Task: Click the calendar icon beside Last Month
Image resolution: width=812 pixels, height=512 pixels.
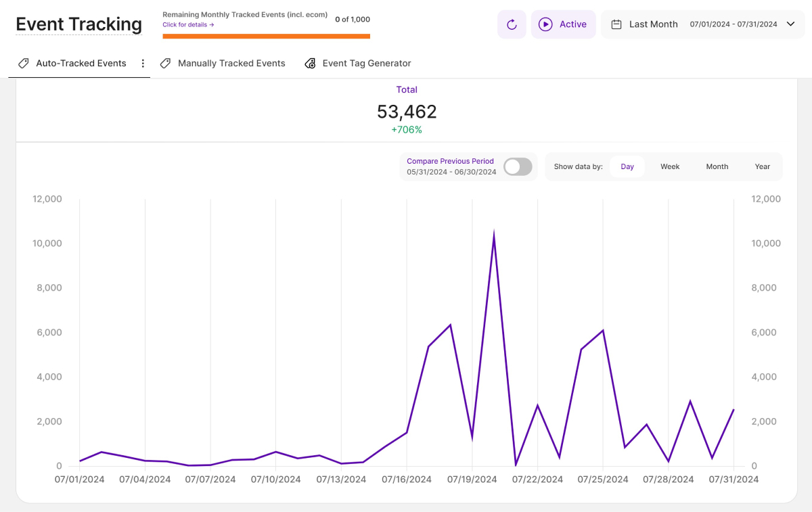Action: [616, 24]
